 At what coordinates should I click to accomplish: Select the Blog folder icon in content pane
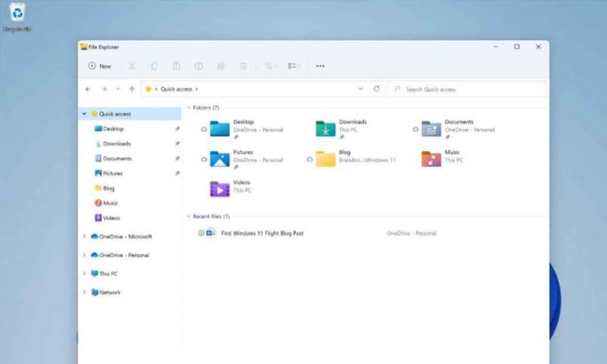click(326, 159)
